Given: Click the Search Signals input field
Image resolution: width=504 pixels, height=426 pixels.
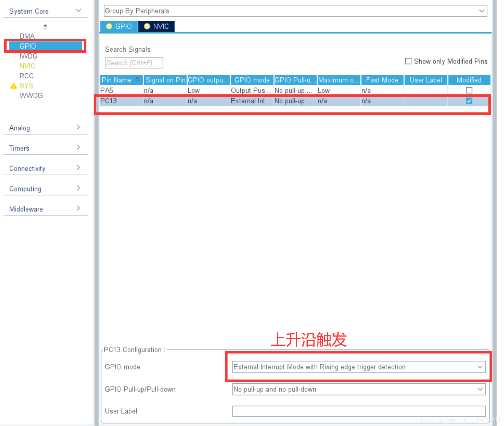Looking at the screenshot, I should [x=134, y=63].
